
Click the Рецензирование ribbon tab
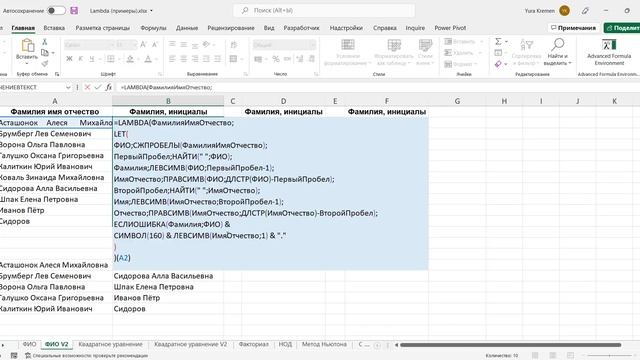point(231,28)
